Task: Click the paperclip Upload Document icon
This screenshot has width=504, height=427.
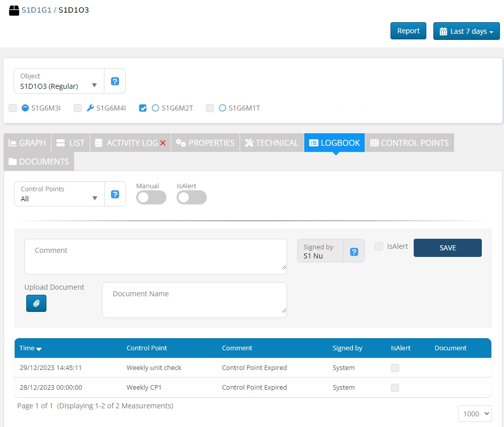Action: tap(36, 303)
